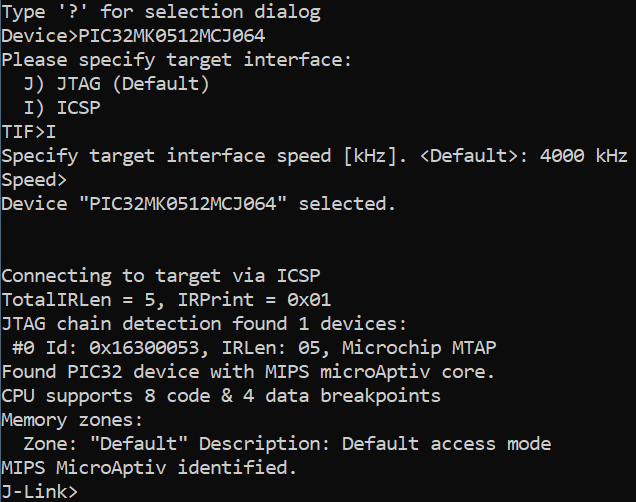Image resolution: width=636 pixels, height=502 pixels.
Task: Click the "J) JTAG (Default)" option text
Action: (x=116, y=84)
